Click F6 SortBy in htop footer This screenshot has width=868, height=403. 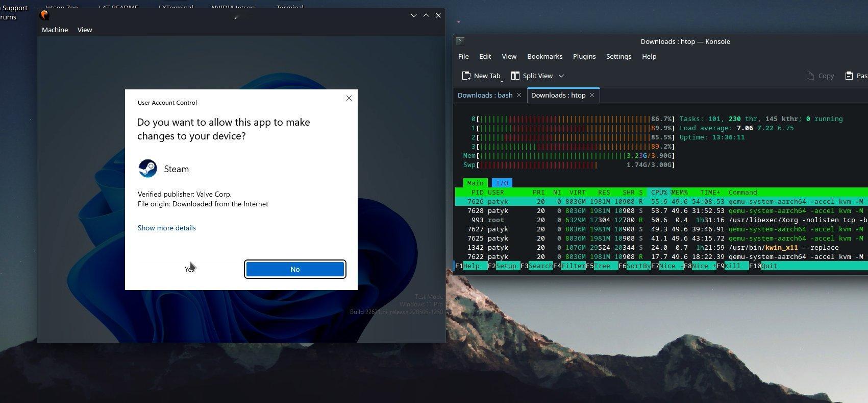coord(634,266)
